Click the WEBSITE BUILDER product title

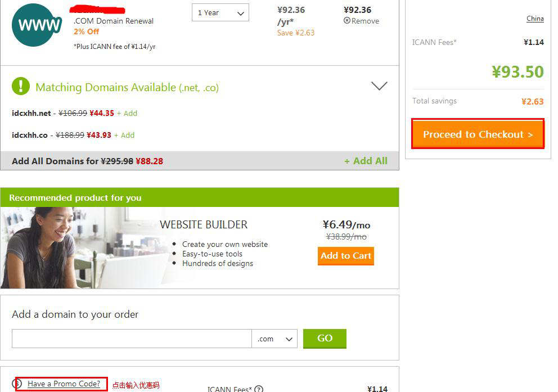click(x=204, y=224)
